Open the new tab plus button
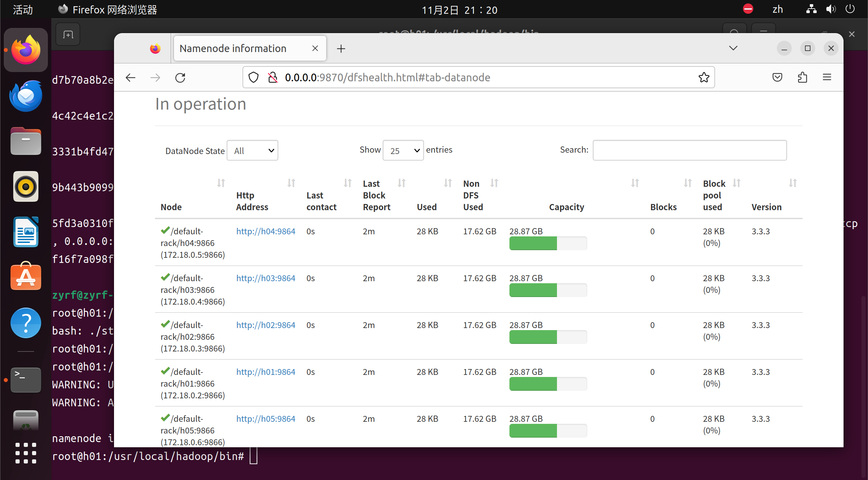 pos(341,49)
